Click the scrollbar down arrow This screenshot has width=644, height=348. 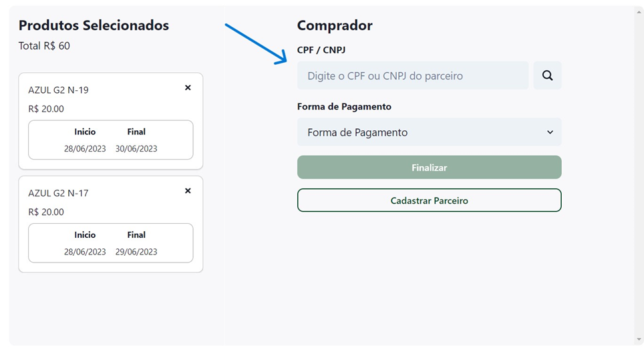tap(639, 339)
